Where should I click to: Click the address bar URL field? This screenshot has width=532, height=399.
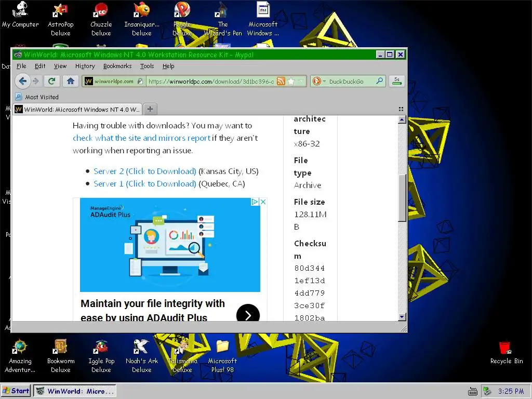coord(211,82)
